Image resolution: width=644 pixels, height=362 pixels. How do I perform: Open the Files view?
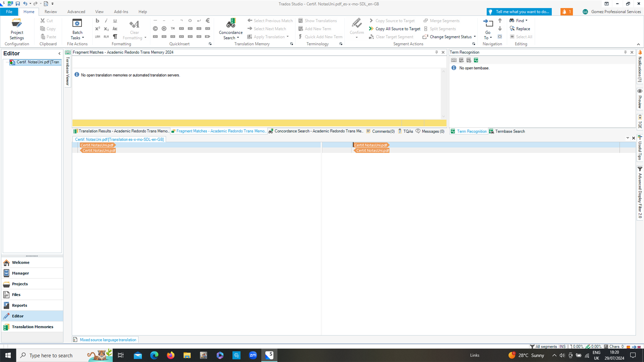tap(32, 295)
